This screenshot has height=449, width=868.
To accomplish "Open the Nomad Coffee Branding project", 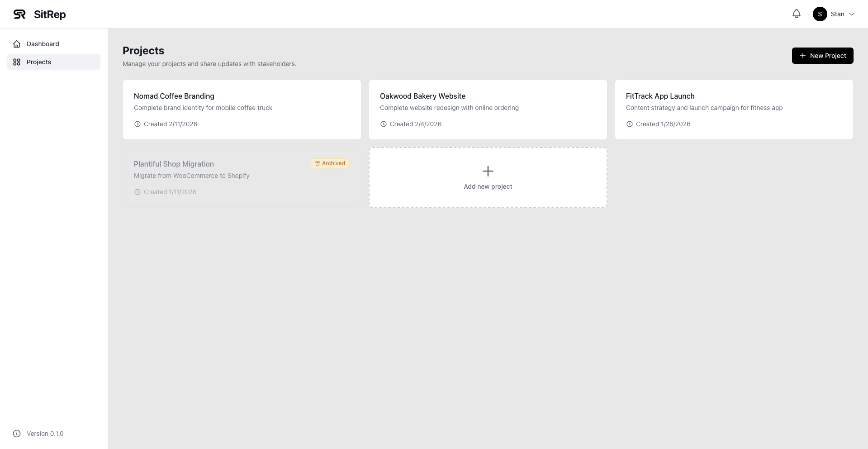I will [x=242, y=110].
